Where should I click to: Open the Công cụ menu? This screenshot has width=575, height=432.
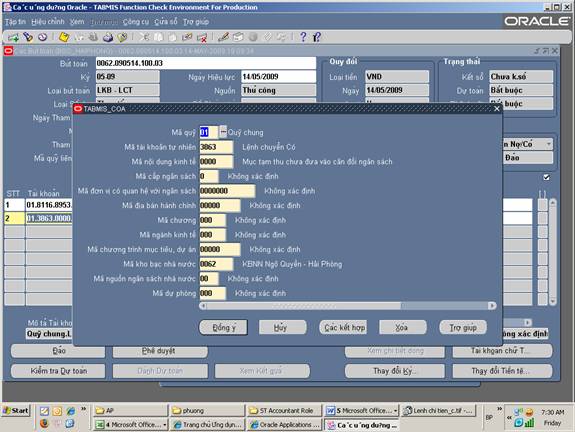click(136, 22)
